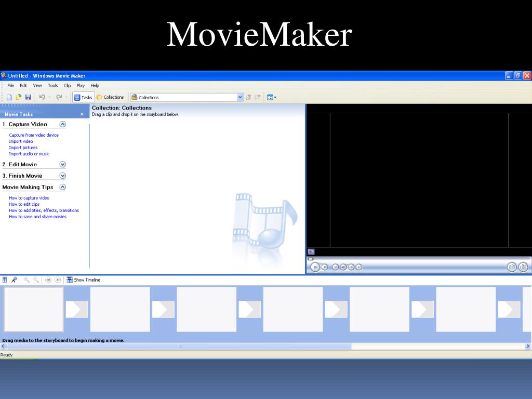Click the Import pictures link
The image size is (532, 399).
23,148
